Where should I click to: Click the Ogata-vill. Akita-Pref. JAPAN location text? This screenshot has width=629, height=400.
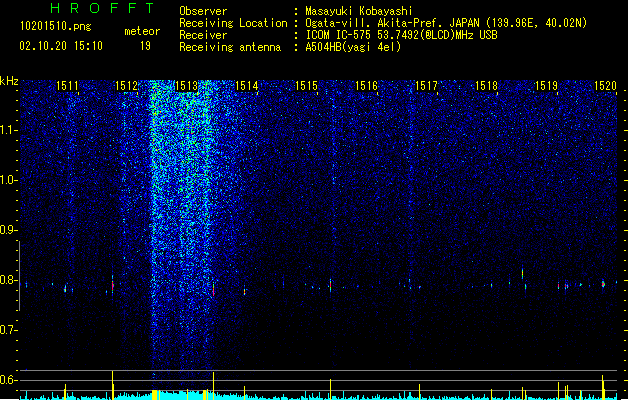(446, 23)
